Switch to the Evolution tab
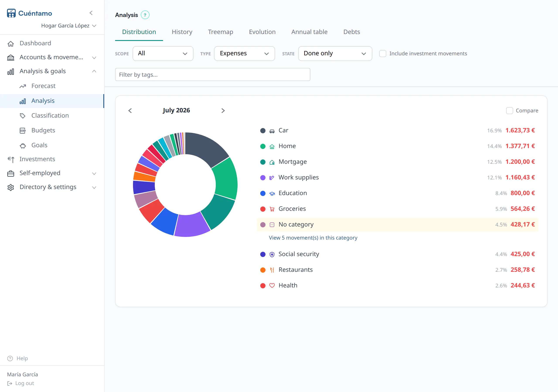 point(262,32)
